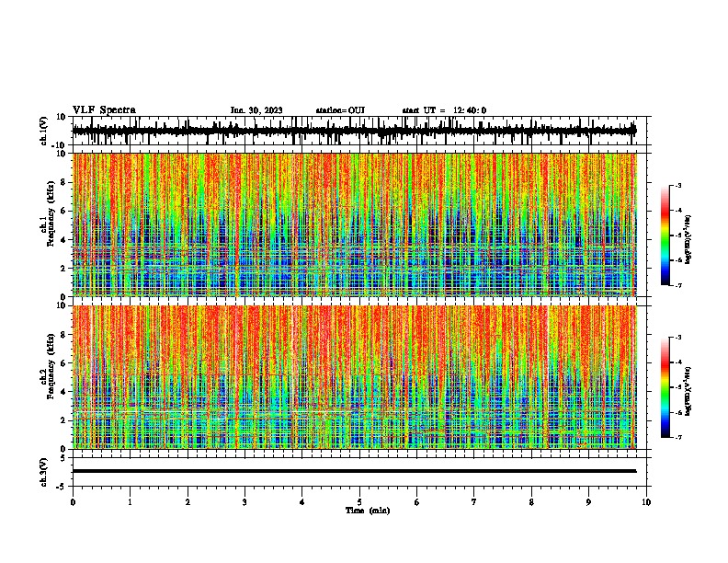Click the time axis tick label 7
Viewport: 728px width, 563px height.
tap(474, 502)
